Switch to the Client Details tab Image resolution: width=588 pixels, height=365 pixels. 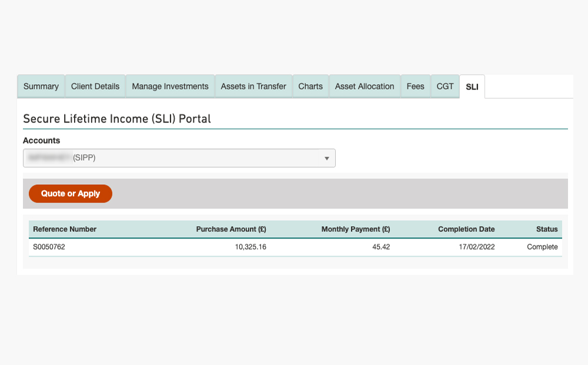95,87
